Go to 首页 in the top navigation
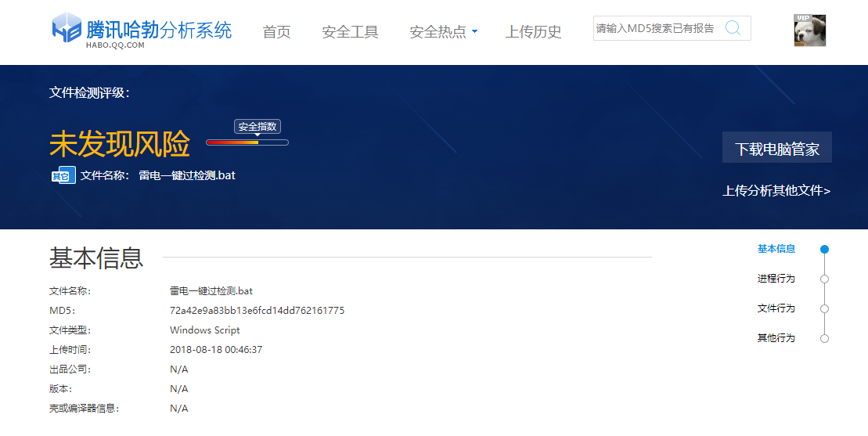Screen dimensions: 868x436 [x=276, y=31]
